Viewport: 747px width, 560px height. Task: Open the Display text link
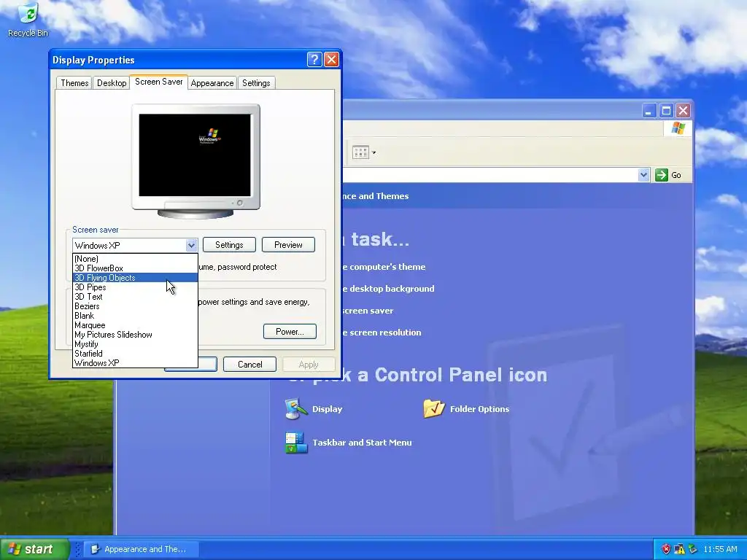tap(328, 409)
